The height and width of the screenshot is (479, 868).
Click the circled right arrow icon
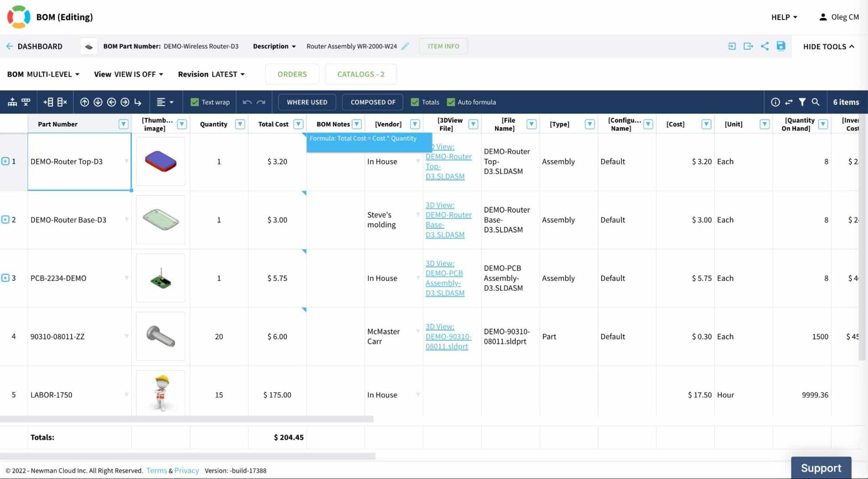(x=125, y=102)
